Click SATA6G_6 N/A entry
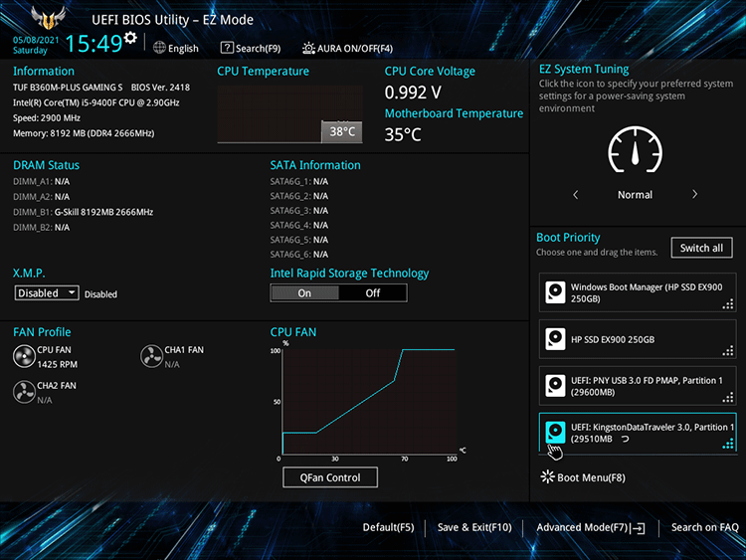The image size is (746, 560). coord(299,254)
